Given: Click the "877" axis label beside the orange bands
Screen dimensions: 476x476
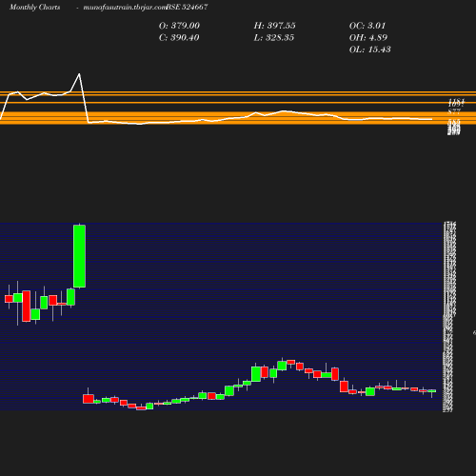Looking at the screenshot, I should pos(454,111).
